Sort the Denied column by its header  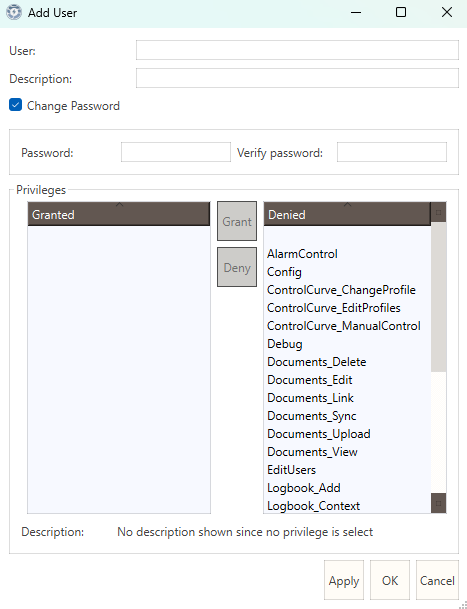click(347, 214)
